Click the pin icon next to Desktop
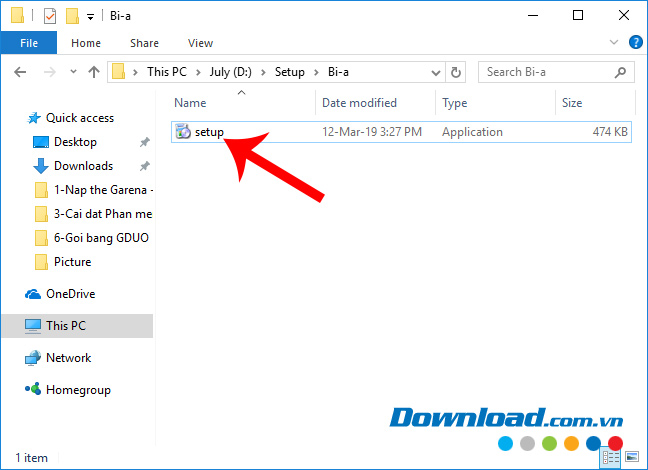This screenshot has height=470, width=648. click(x=145, y=143)
